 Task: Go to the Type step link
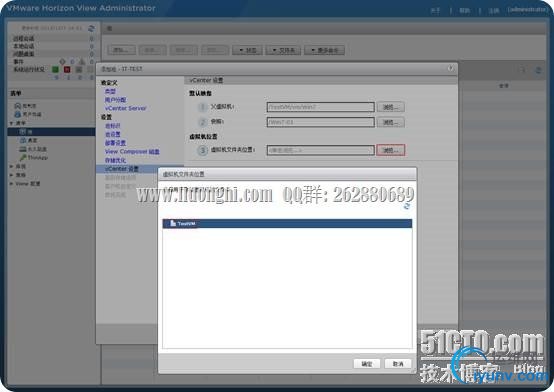pyautogui.click(x=110, y=91)
